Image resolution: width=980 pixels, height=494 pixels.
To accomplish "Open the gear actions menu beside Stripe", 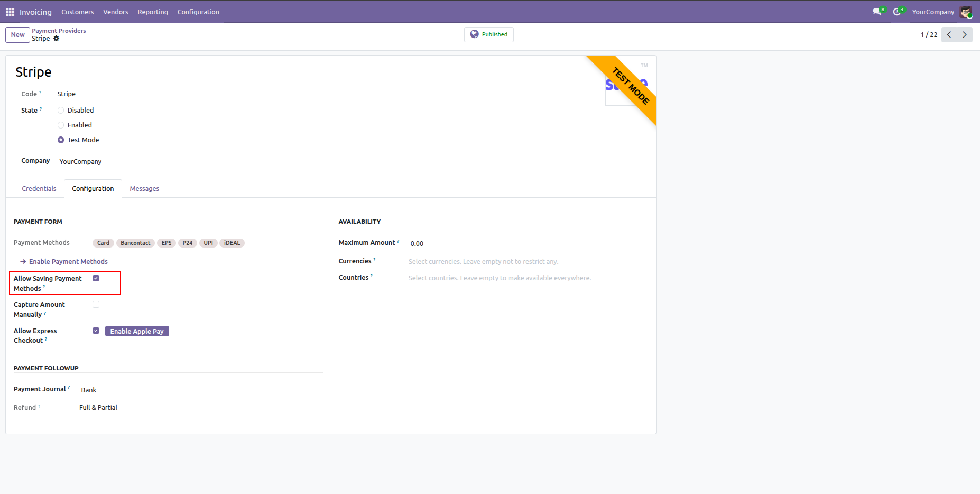I will (x=57, y=39).
